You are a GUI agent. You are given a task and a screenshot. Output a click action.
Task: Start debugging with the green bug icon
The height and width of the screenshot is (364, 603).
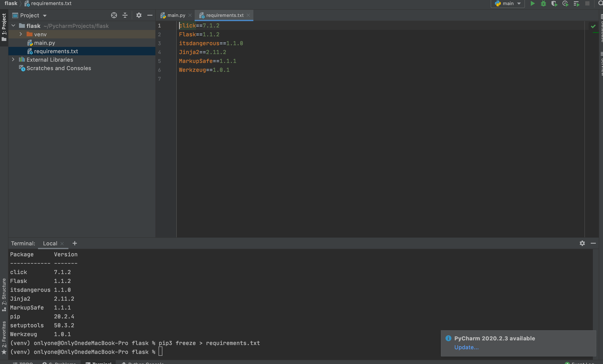pyautogui.click(x=543, y=4)
